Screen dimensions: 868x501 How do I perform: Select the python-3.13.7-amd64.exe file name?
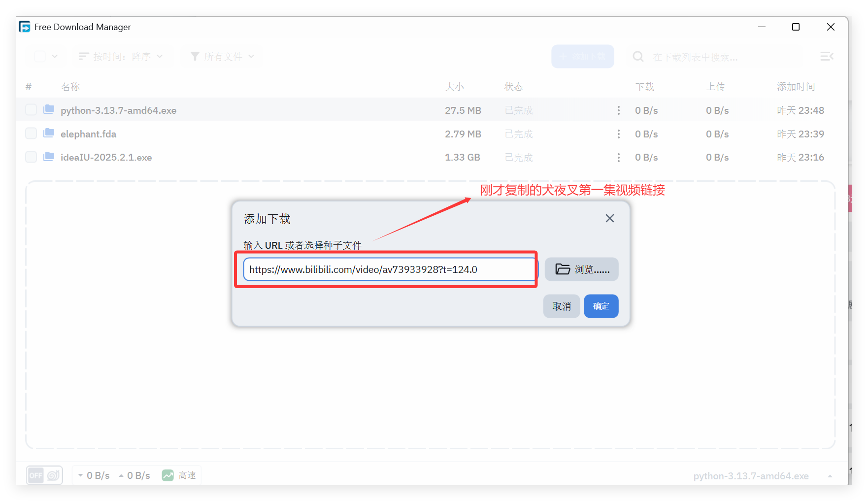tap(119, 110)
